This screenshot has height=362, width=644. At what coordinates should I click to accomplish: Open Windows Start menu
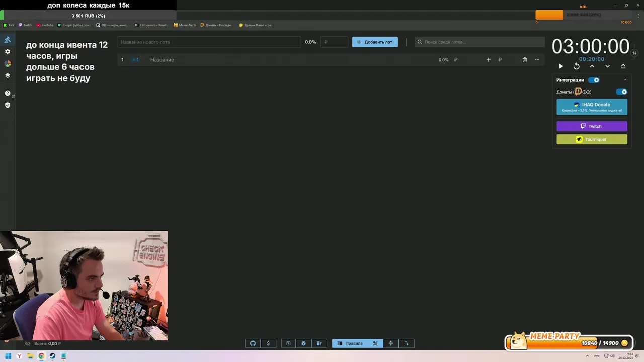point(8,356)
